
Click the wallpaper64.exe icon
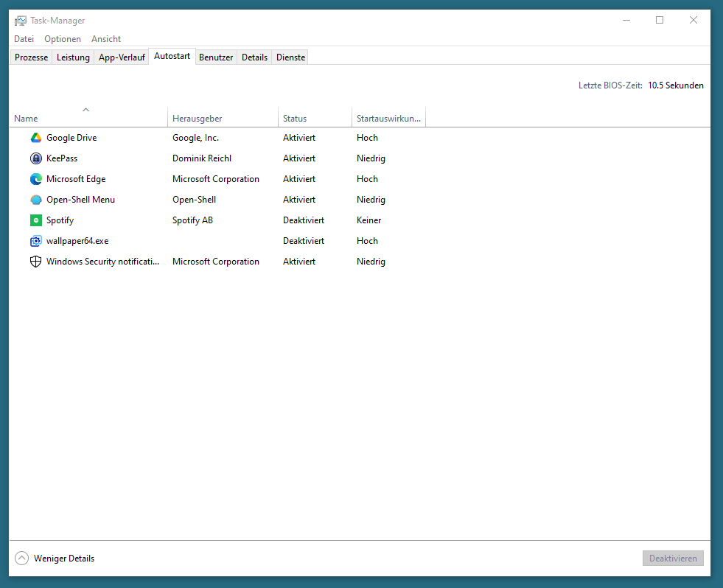click(36, 241)
